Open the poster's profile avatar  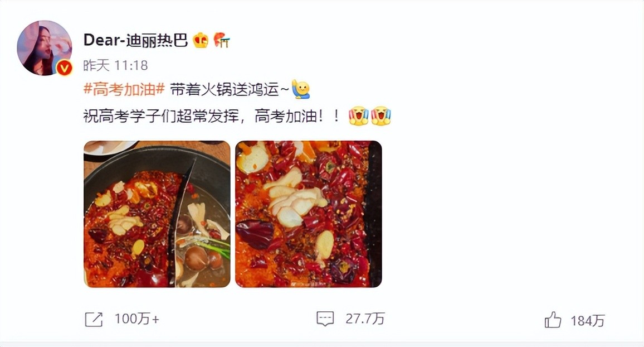[44, 47]
